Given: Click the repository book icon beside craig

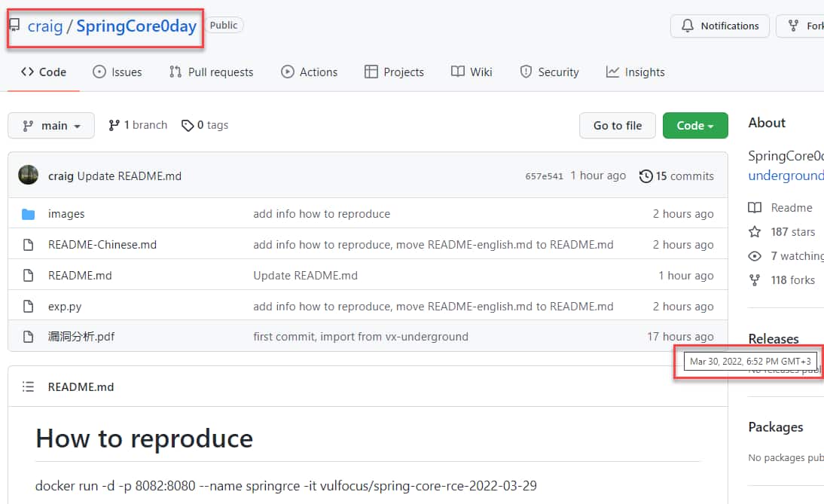Looking at the screenshot, I should 14,26.
